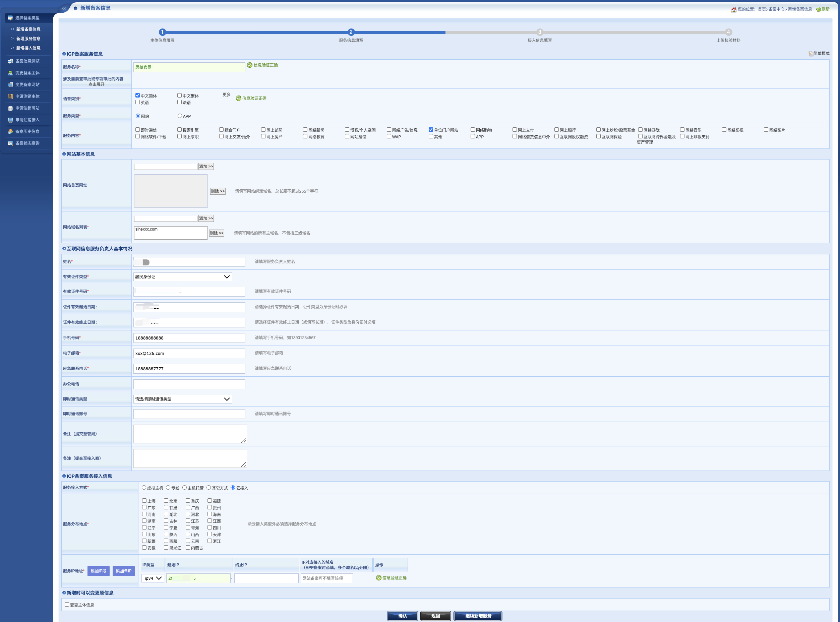Click the 电子邮箱 input field
Viewport: 840px width, 622px height.
(189, 354)
